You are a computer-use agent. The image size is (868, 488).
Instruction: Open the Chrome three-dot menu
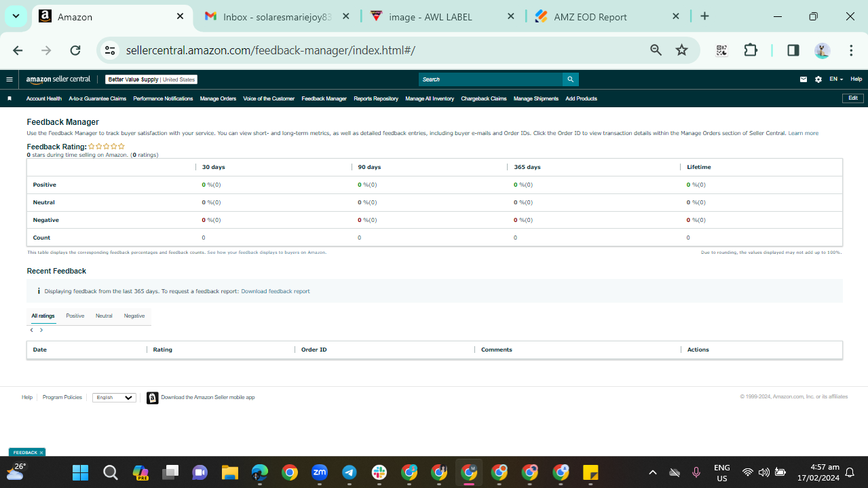(851, 50)
